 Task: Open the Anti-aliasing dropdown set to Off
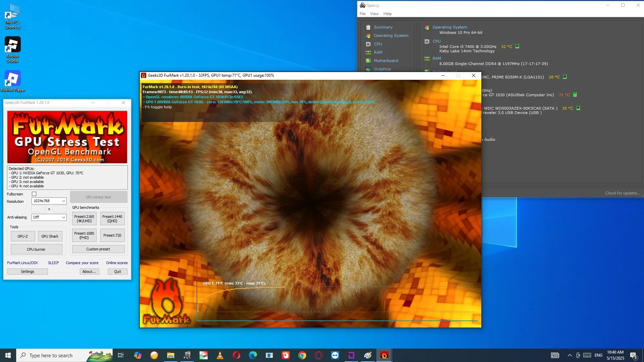click(49, 217)
